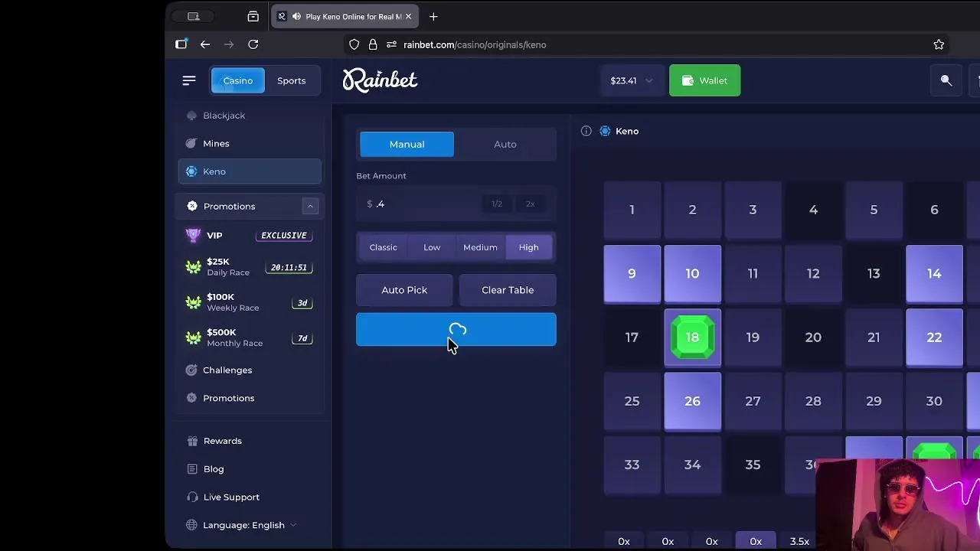
Task: Deselect Keno tile number 10
Action: pos(692,273)
